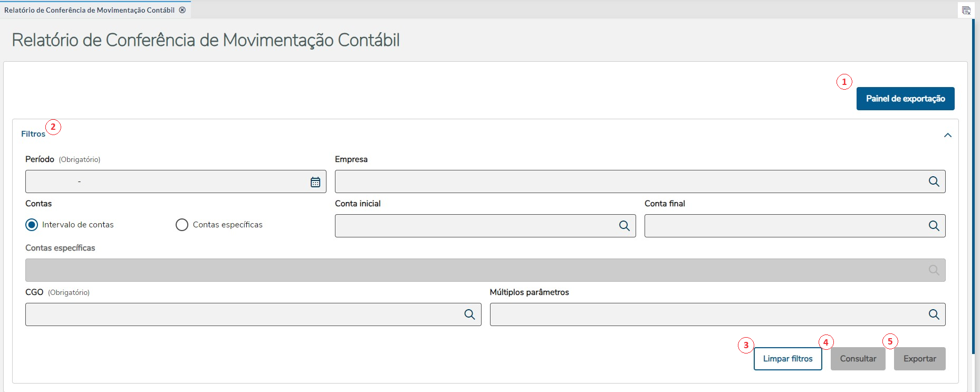
Task: Click the disabled magnifier in Contas específicas field
Action: pos(934,270)
